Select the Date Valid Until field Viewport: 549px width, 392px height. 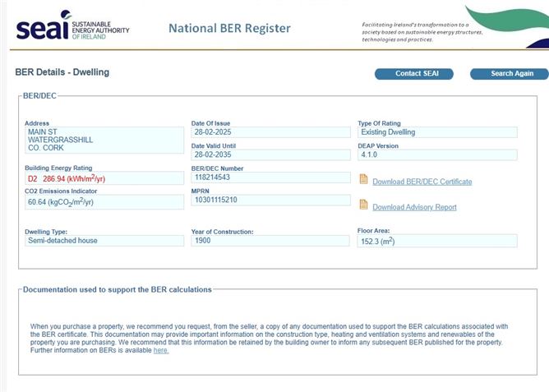tap(270, 154)
